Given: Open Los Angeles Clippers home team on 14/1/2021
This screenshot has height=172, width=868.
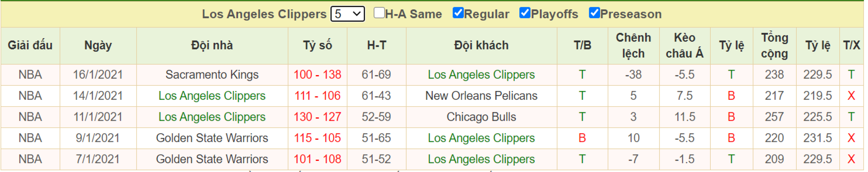Looking at the screenshot, I should (x=212, y=96).
